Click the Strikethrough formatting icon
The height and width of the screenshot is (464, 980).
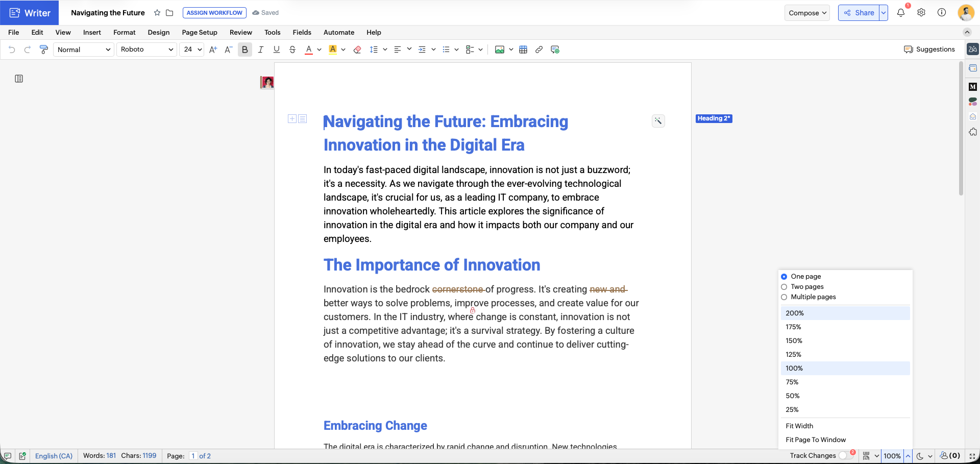coord(292,50)
